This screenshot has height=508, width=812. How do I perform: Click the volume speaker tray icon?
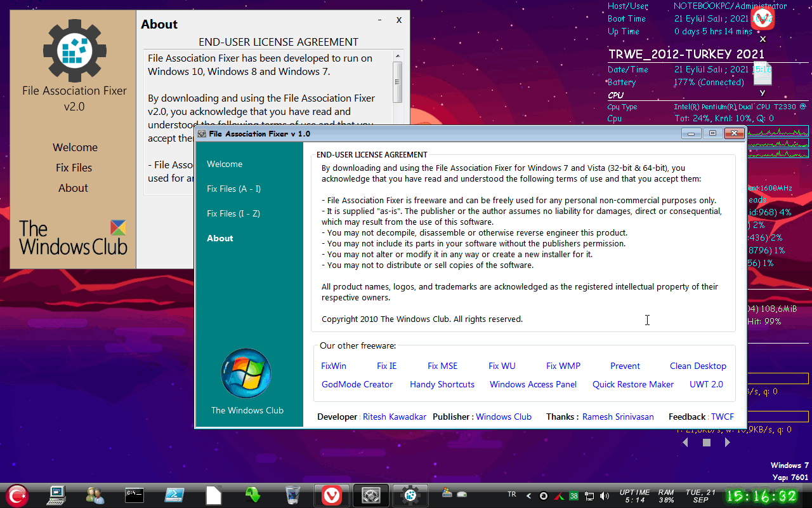coord(605,496)
